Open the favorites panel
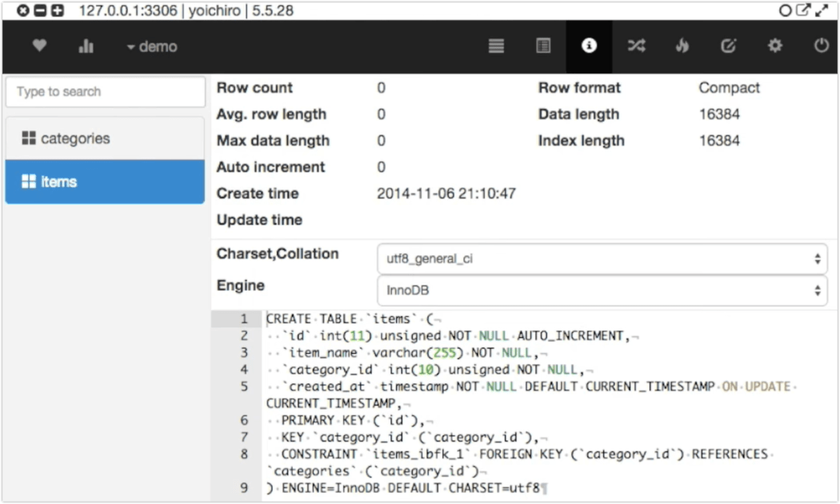 tap(38, 46)
